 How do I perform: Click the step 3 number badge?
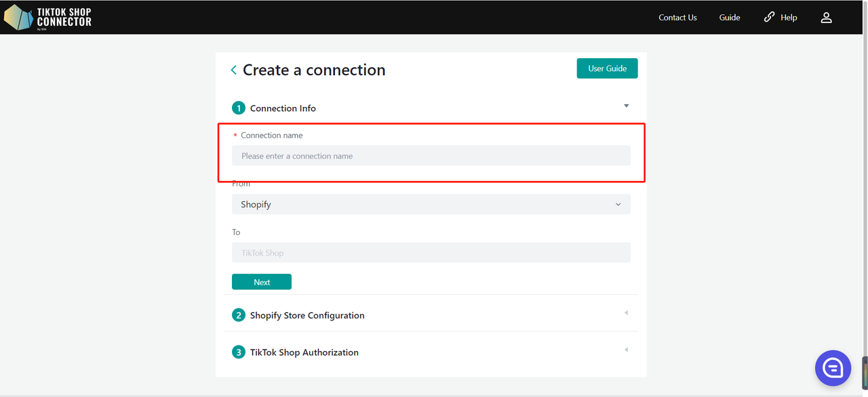click(238, 352)
